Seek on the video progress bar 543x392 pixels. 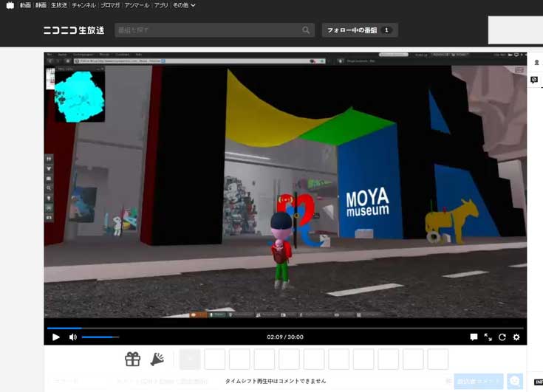coord(285,328)
